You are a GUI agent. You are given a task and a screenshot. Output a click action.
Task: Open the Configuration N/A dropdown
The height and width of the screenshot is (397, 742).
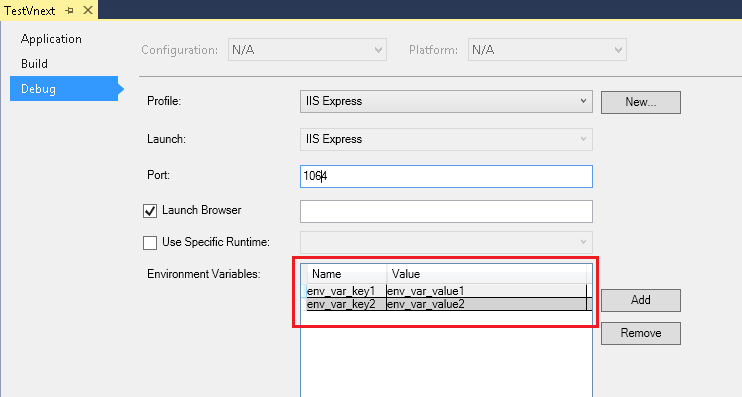307,50
